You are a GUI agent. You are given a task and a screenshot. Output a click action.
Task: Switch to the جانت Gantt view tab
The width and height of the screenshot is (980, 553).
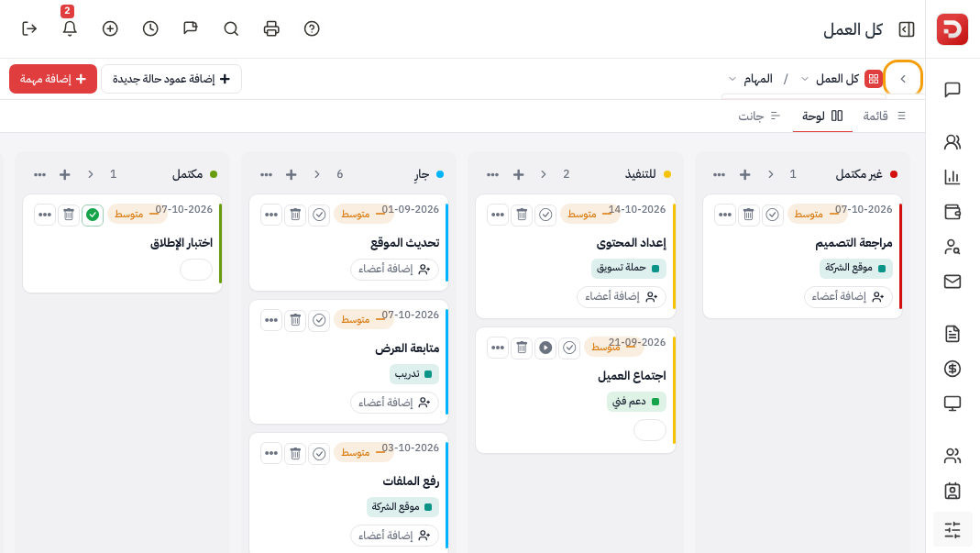[x=759, y=116]
